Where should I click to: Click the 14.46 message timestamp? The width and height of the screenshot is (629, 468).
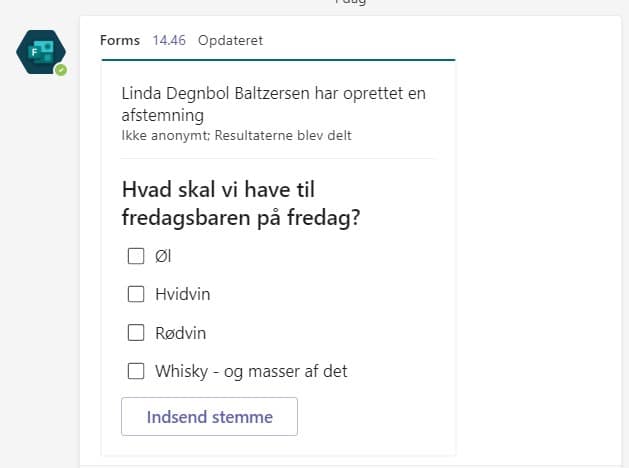[169, 41]
